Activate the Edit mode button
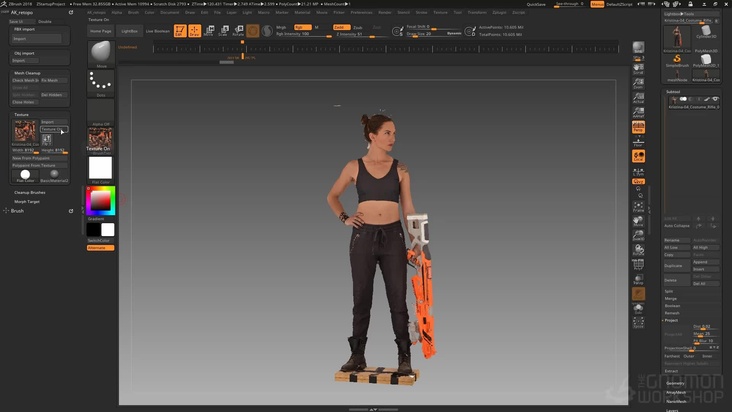Image resolution: width=732 pixels, height=412 pixels. [180, 31]
